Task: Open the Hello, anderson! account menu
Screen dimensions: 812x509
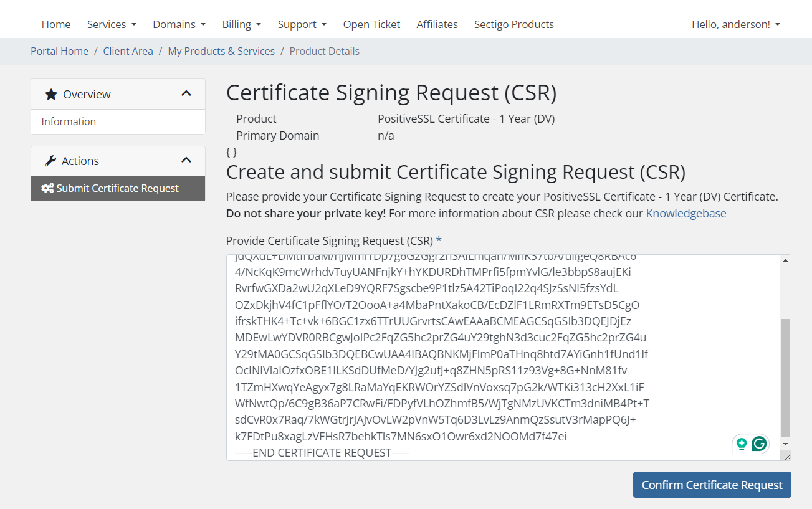Action: coord(736,24)
